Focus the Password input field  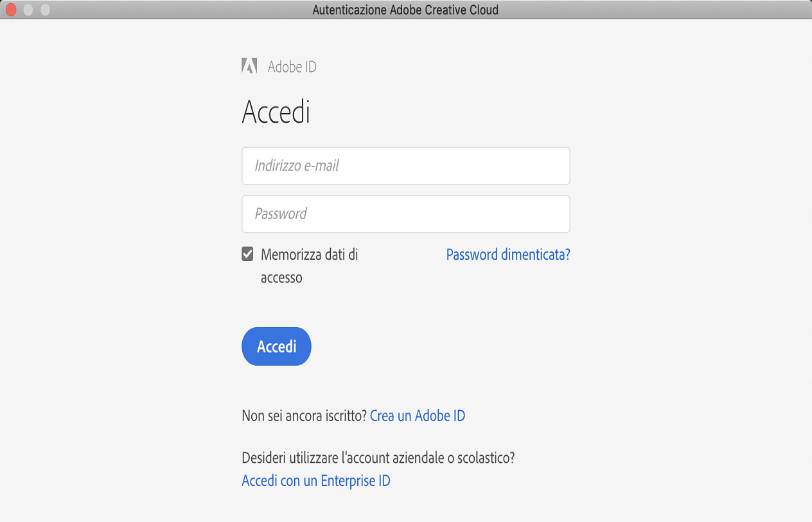405,214
